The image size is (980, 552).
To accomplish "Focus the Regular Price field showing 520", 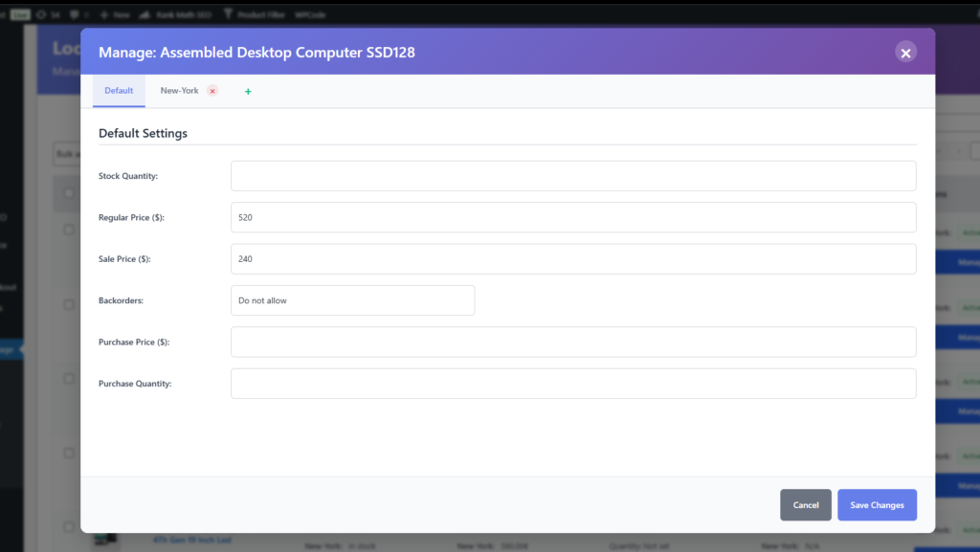I will (x=572, y=217).
